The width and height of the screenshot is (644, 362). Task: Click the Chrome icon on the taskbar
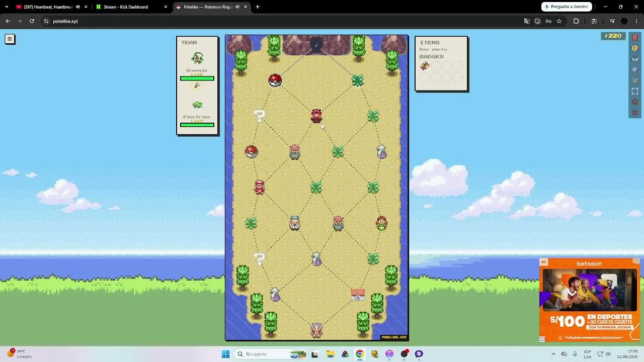click(x=360, y=354)
